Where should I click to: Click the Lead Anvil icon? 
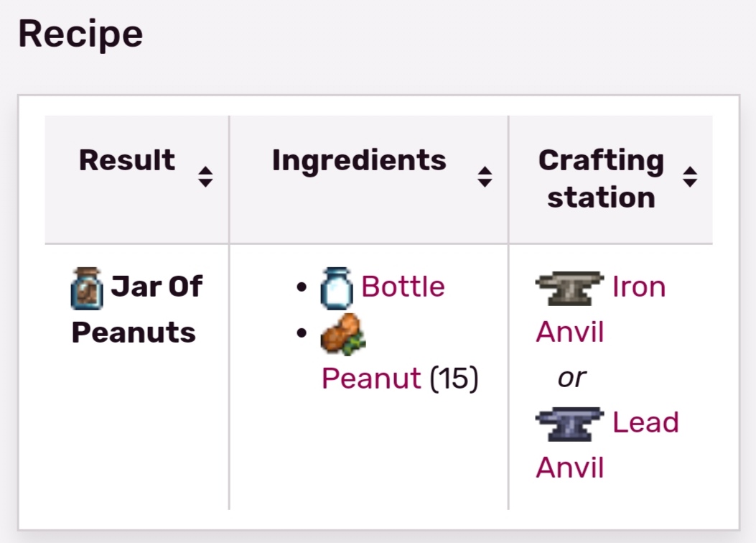569,423
